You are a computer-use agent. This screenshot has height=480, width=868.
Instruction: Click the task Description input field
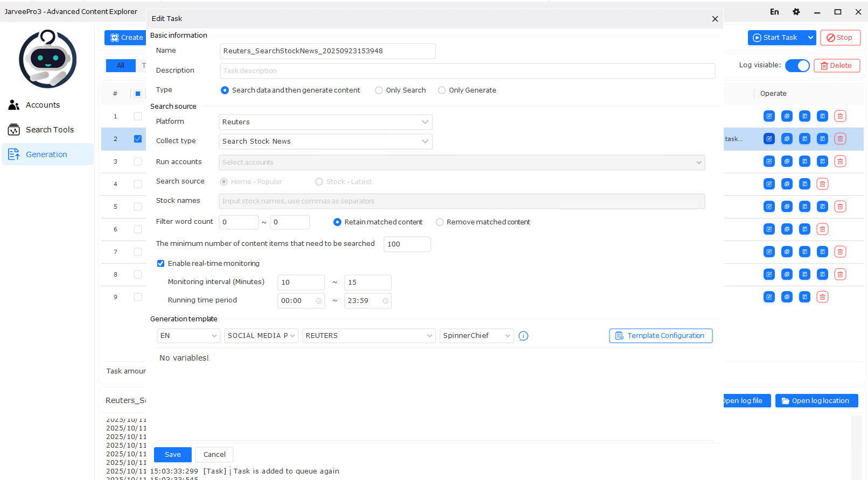point(467,71)
